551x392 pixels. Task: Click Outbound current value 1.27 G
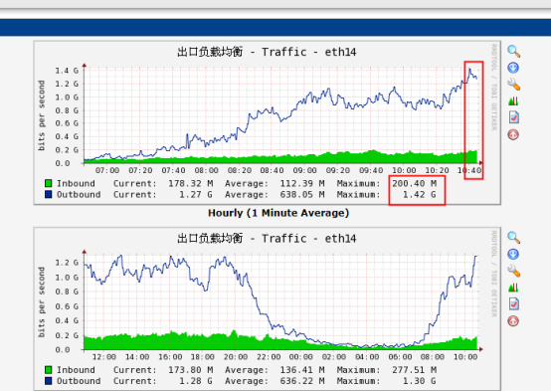coord(196,194)
